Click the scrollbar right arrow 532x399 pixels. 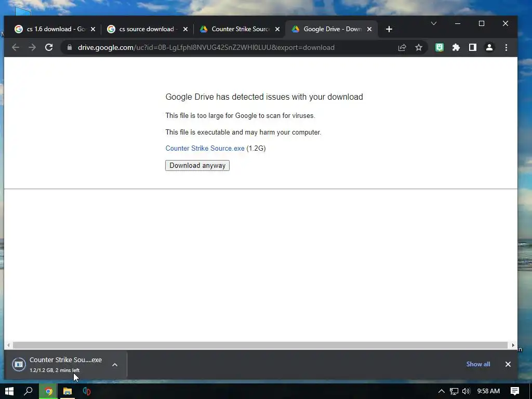513,345
